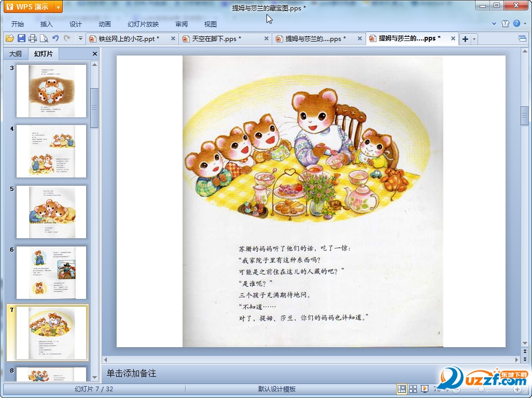Click the slide editor scroll up arrow

point(525,51)
